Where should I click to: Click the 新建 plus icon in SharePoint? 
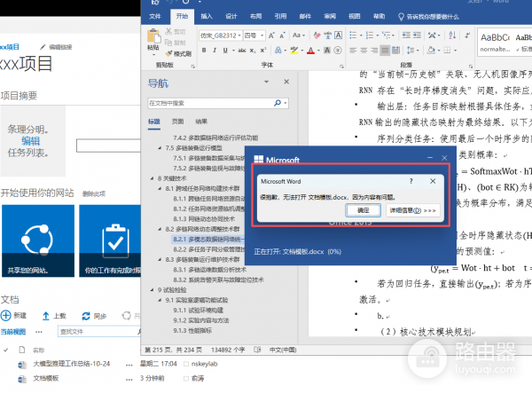(x=6, y=316)
